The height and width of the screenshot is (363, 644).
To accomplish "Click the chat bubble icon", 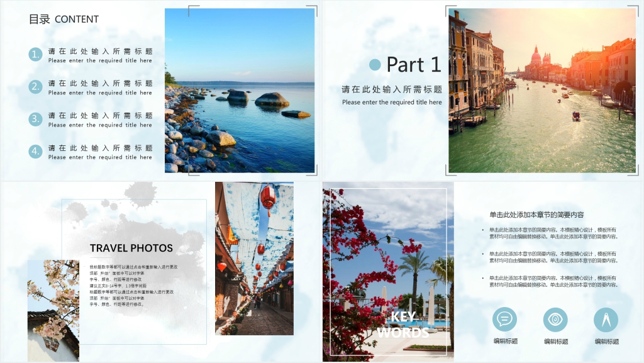I will coord(504,319).
